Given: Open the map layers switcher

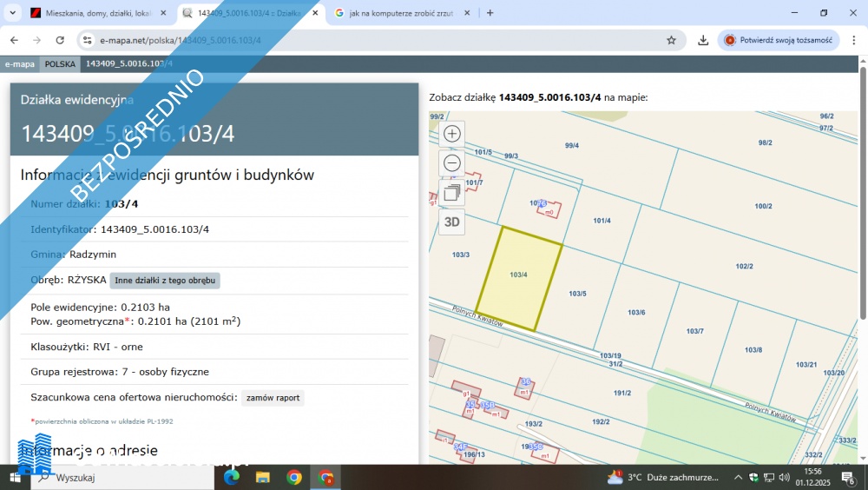Looking at the screenshot, I should point(452,193).
